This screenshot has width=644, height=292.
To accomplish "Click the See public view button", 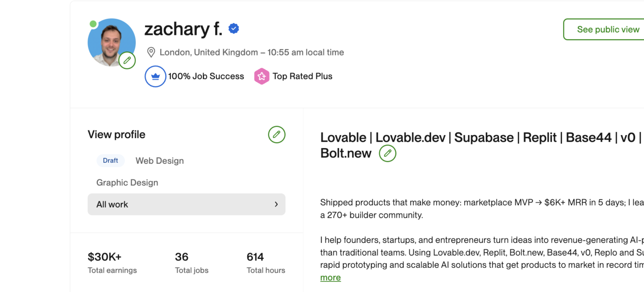I will (x=608, y=30).
